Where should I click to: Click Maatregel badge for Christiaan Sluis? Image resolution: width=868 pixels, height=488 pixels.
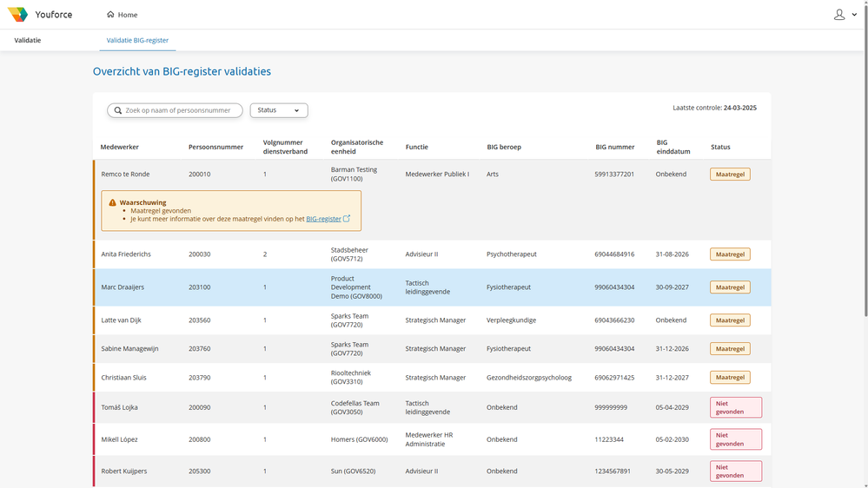(730, 378)
